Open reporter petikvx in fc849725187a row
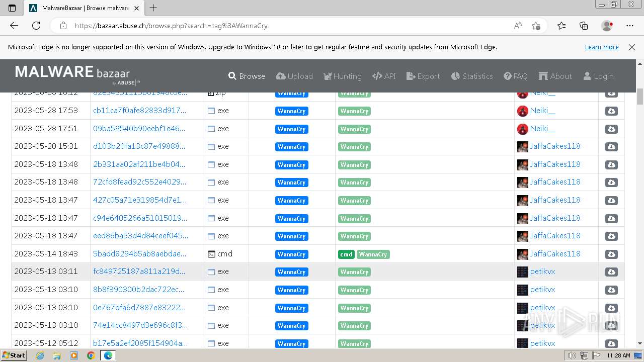 point(542,271)
